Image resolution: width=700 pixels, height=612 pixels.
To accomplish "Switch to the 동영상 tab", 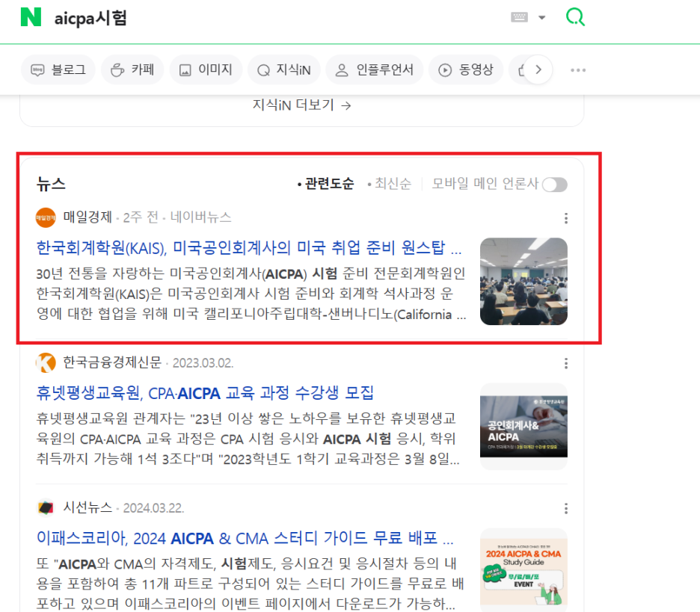I will [x=466, y=69].
